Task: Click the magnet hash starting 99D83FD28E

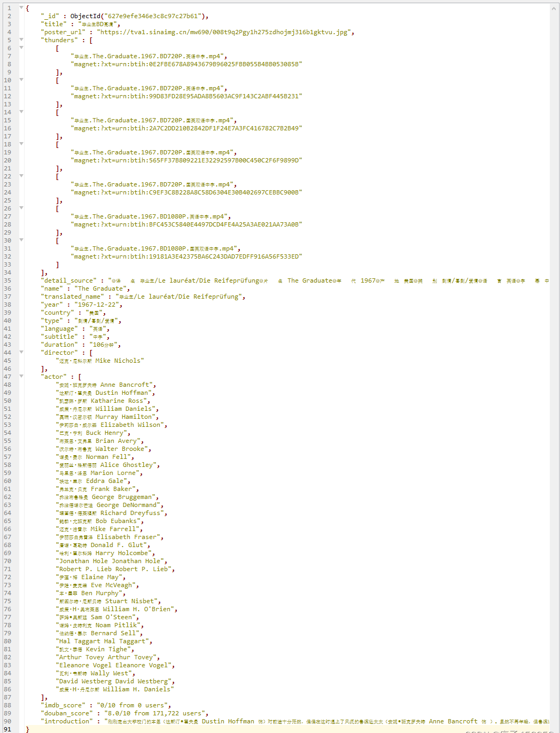Action: 186,96
